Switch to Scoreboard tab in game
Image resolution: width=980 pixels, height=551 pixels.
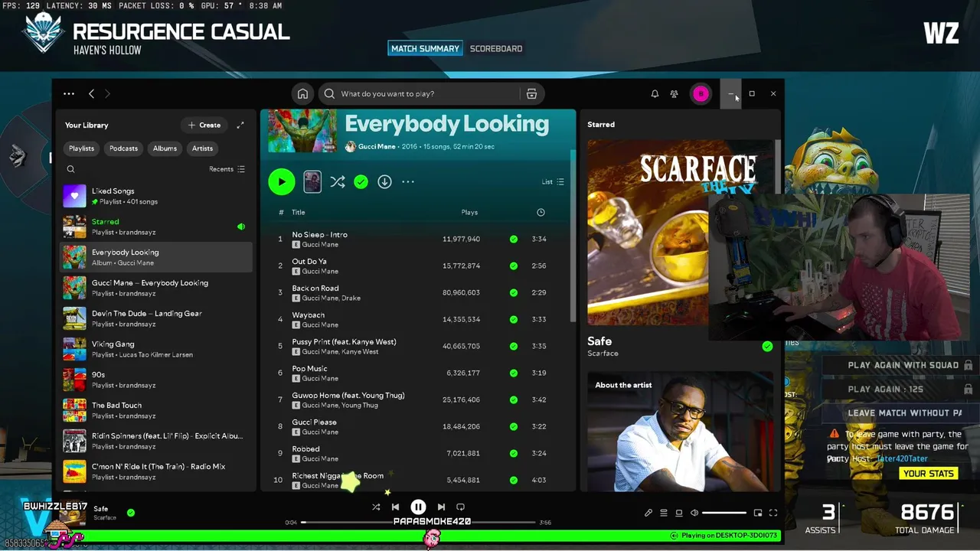click(496, 48)
